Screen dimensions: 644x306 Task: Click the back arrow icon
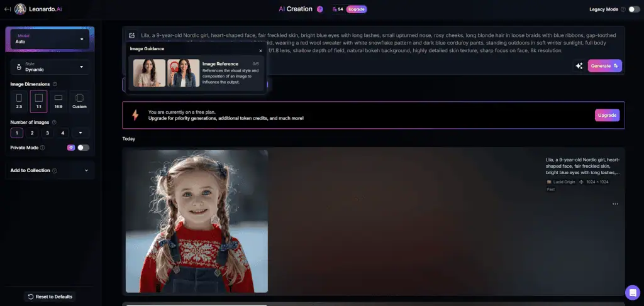coord(8,9)
